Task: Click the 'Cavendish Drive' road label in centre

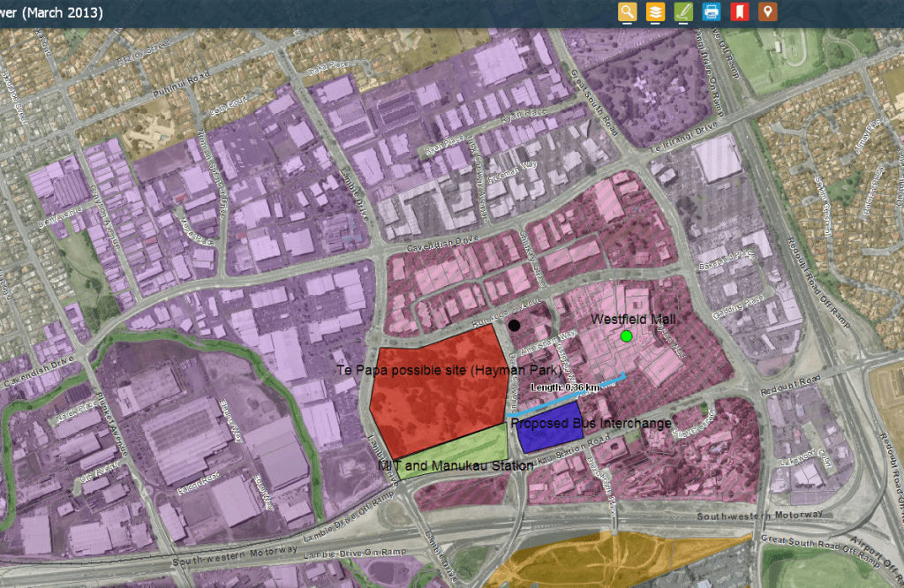Action: click(x=441, y=250)
